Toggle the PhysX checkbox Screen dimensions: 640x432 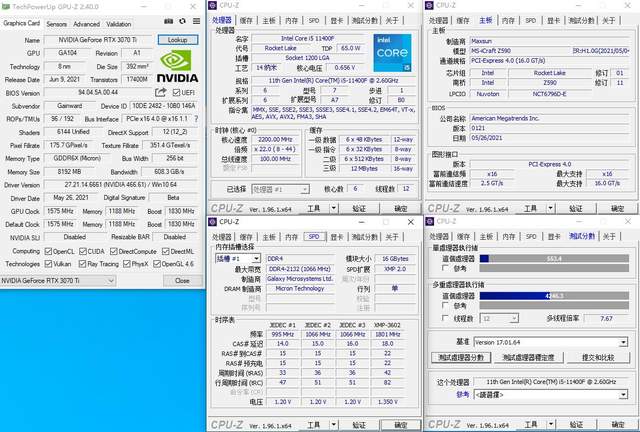[127, 264]
